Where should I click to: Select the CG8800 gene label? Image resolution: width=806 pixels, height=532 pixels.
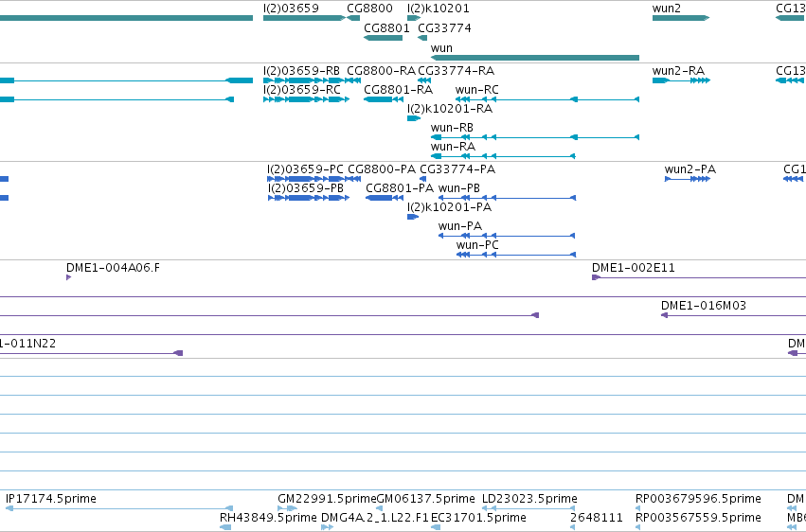tap(369, 9)
